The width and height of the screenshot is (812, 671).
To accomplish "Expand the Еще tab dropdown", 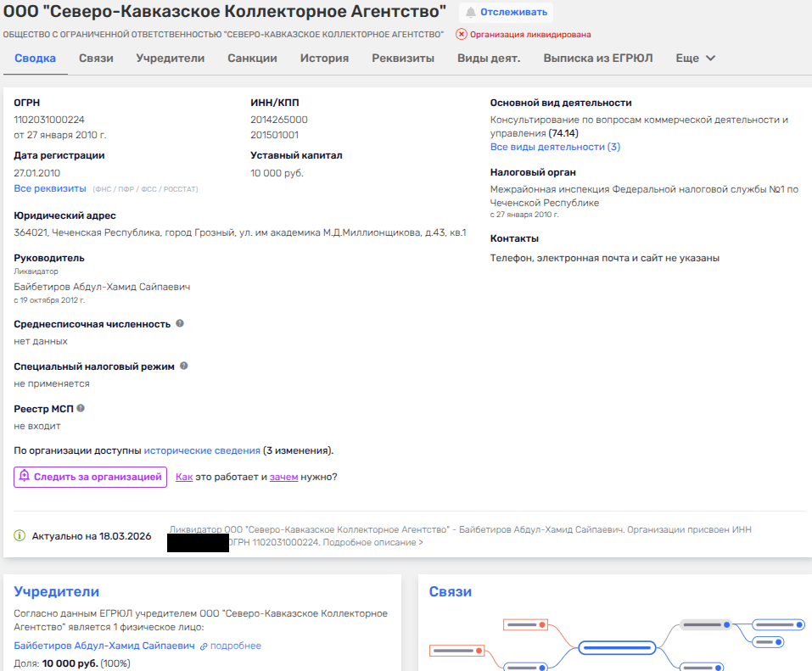I will click(696, 59).
